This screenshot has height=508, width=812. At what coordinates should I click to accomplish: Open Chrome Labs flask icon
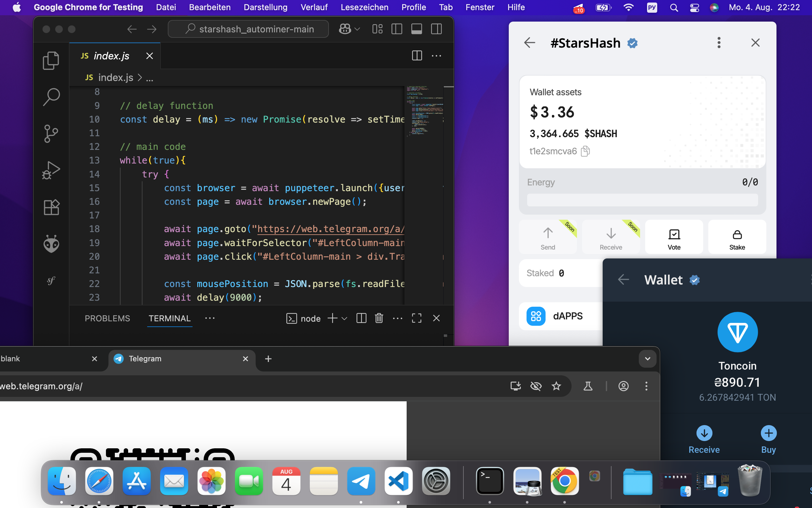point(588,386)
